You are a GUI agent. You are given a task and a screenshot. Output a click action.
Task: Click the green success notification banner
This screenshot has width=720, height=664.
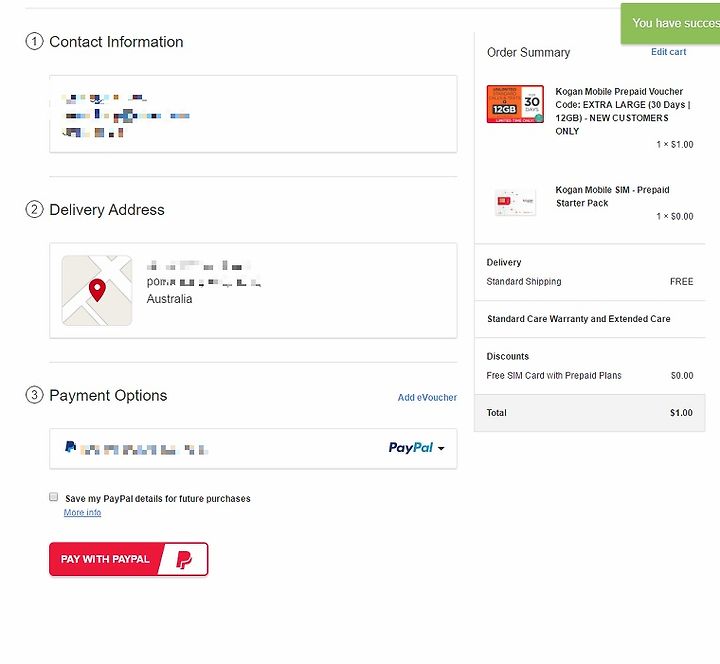(670, 23)
